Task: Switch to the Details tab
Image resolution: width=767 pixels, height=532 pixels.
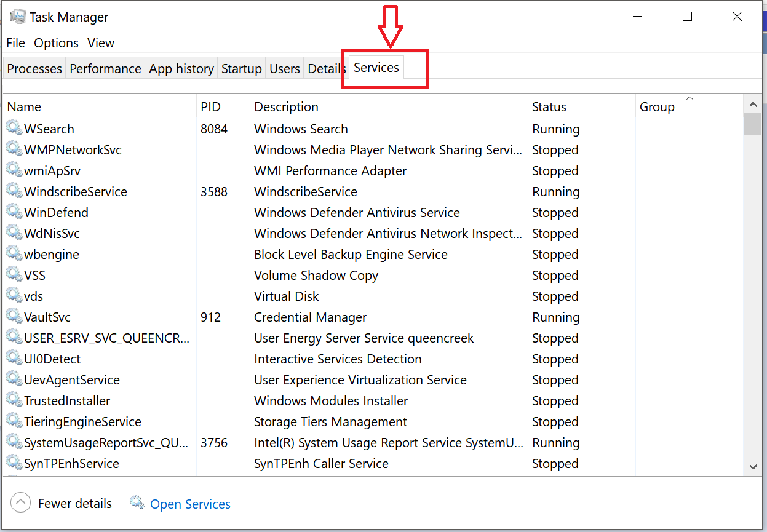Action: (x=326, y=68)
